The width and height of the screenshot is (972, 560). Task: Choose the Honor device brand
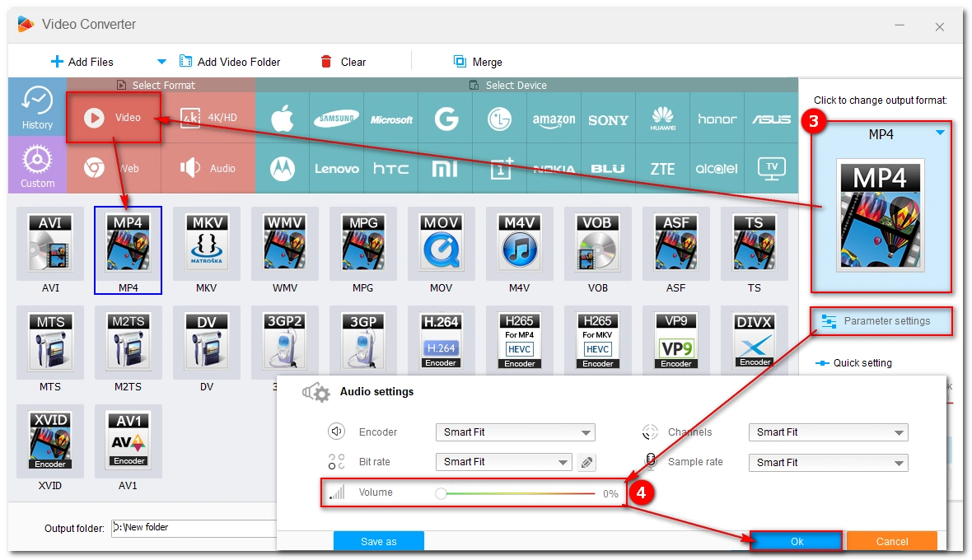click(x=717, y=118)
